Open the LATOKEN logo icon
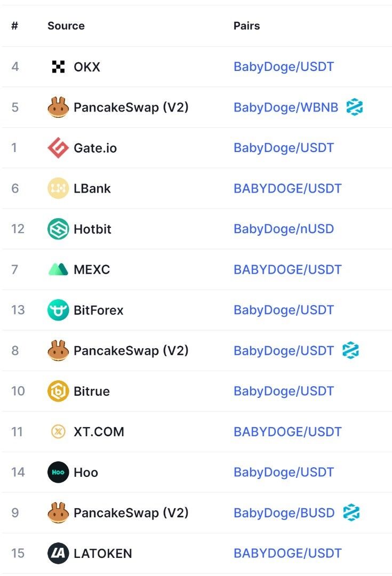Viewport: 392px width, 576px height. [58, 553]
